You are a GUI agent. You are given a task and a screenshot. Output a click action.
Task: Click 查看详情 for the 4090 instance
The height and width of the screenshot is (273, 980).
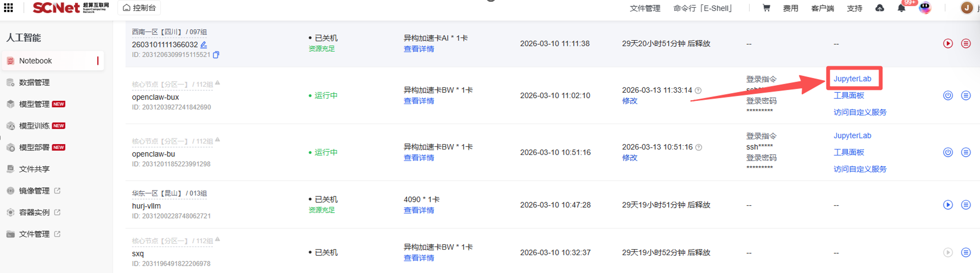418,210
